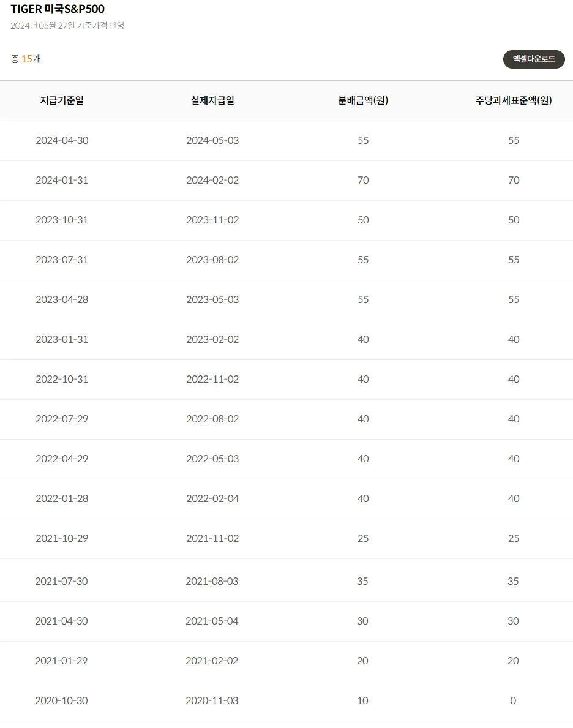Viewport: 573px width, 728px height.
Task: Click the 엑셀다운로드 button
Action: click(534, 59)
